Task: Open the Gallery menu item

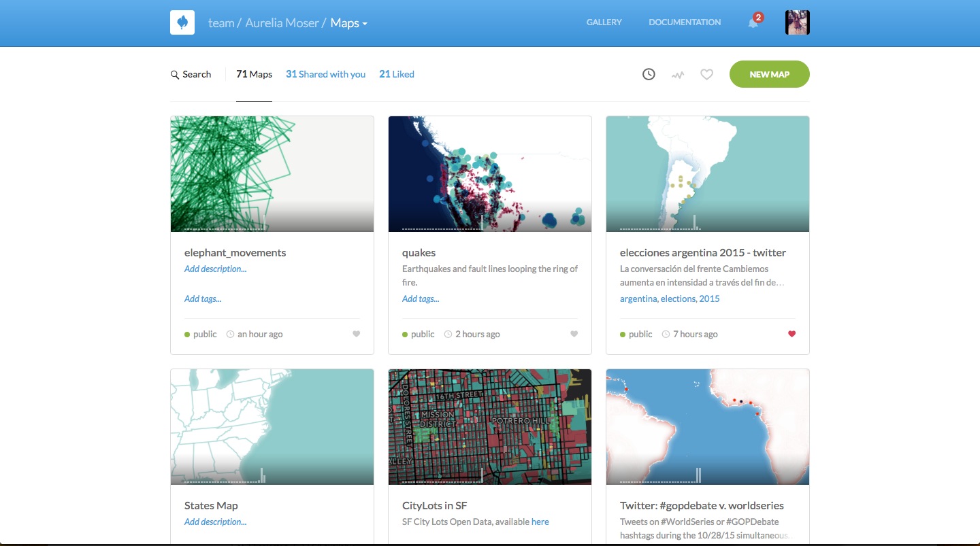Action: point(604,22)
